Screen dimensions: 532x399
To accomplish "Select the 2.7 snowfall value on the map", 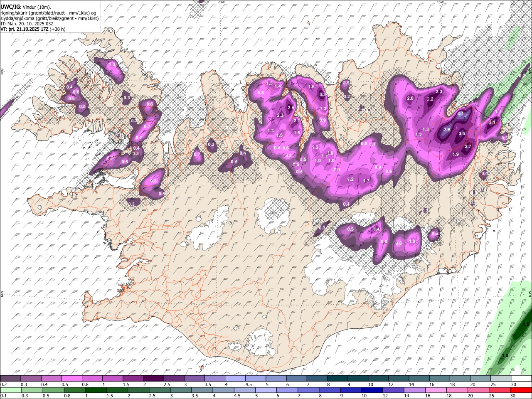I will (x=468, y=146).
